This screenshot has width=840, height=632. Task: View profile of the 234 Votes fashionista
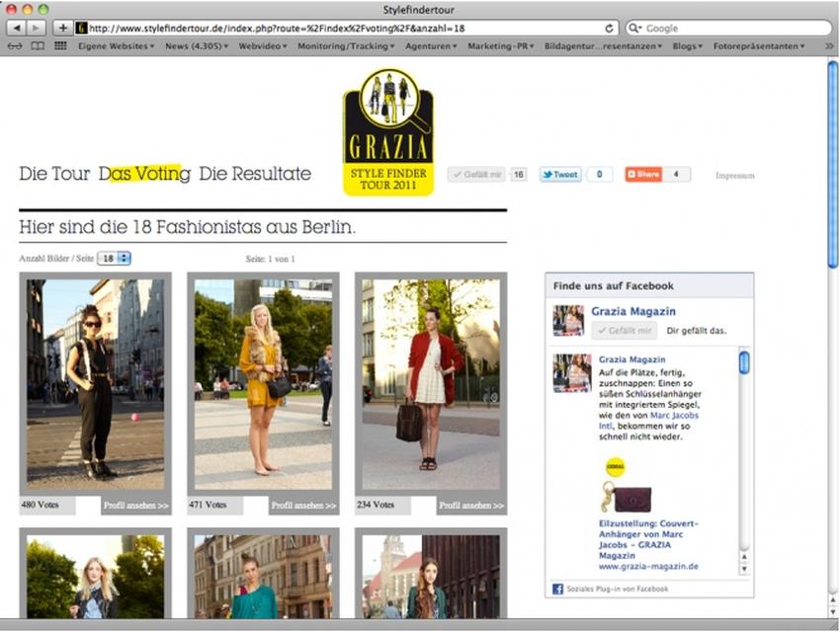(x=471, y=506)
